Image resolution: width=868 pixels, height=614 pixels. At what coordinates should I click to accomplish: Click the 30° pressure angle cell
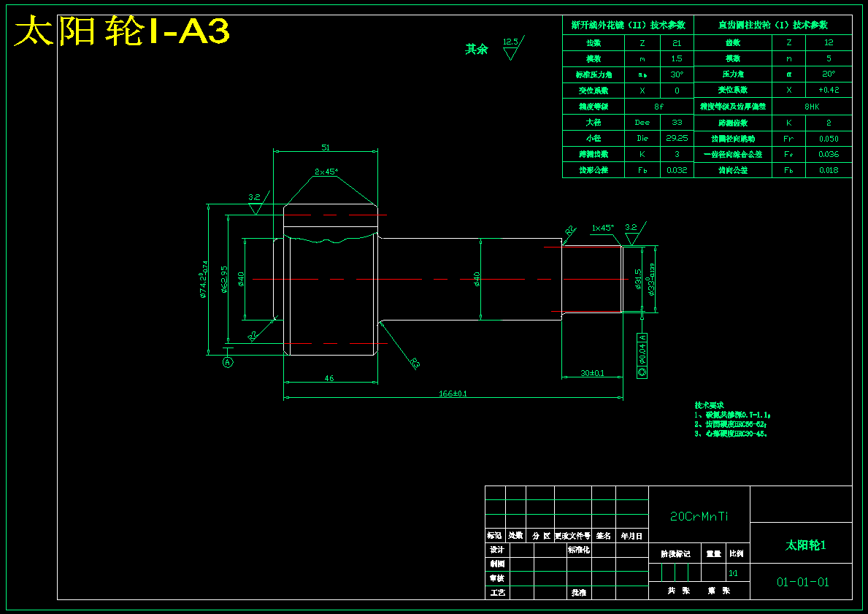677,74
